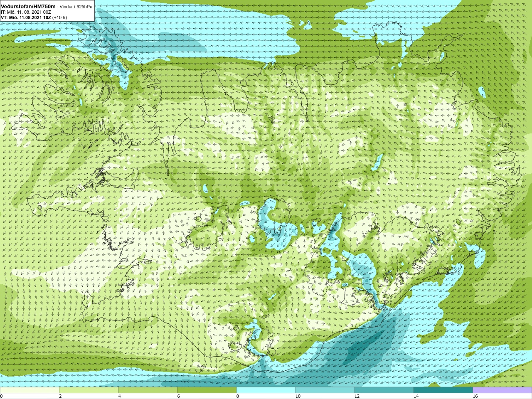The width and height of the screenshot is (532, 399).
Task: Click the 8–10 m/s light cyan legend swatch
Action: click(x=266, y=390)
